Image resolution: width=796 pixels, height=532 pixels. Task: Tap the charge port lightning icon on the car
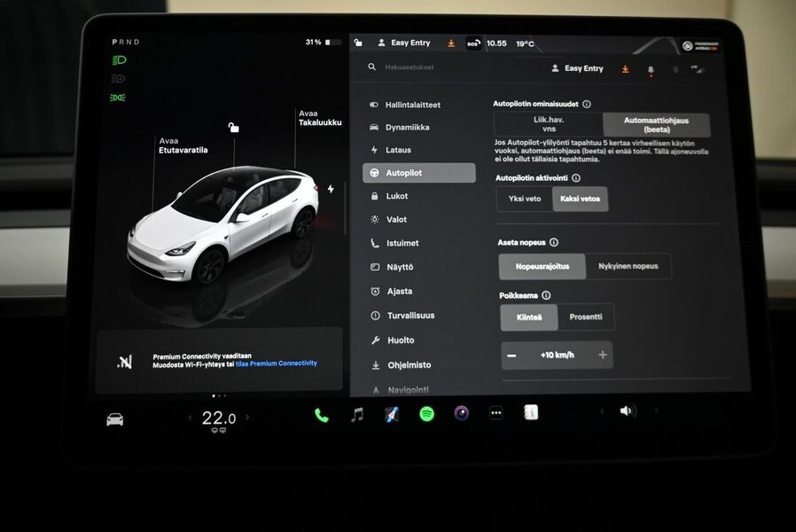point(329,187)
